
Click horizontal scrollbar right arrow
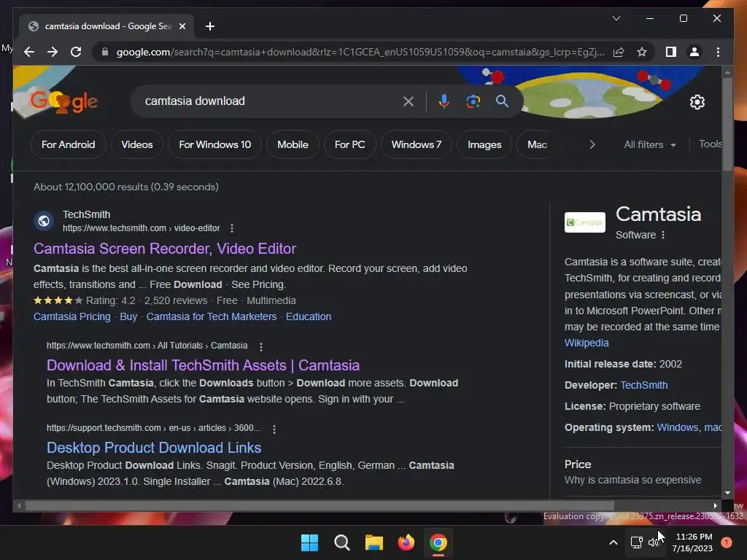pos(715,506)
